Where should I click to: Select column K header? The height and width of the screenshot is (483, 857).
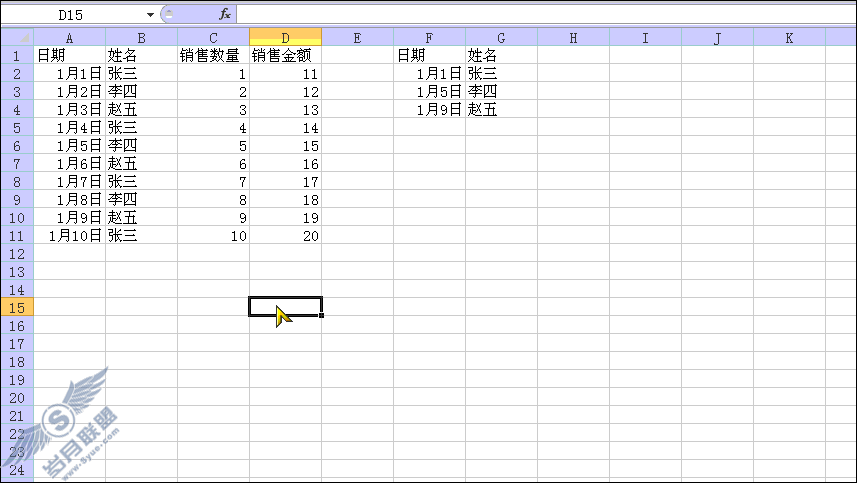coord(790,38)
